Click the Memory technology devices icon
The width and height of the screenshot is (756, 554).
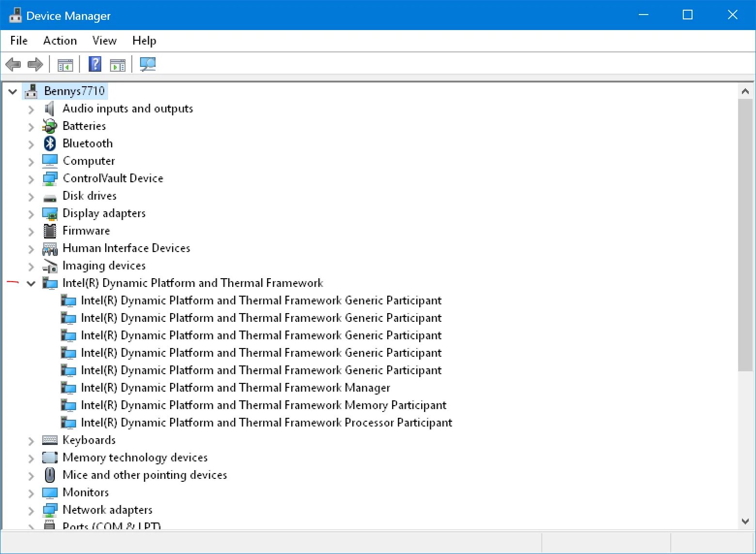point(50,458)
